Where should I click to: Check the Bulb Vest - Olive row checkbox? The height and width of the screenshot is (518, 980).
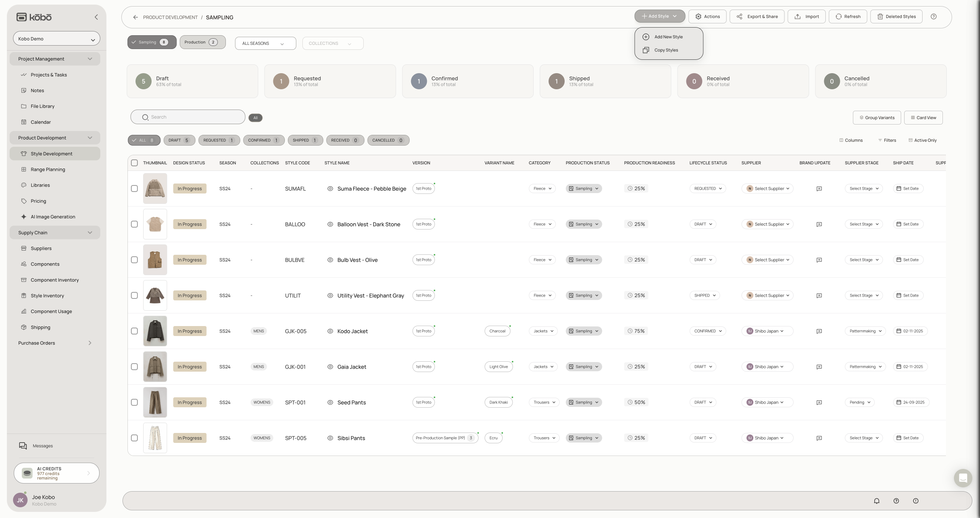tap(134, 260)
